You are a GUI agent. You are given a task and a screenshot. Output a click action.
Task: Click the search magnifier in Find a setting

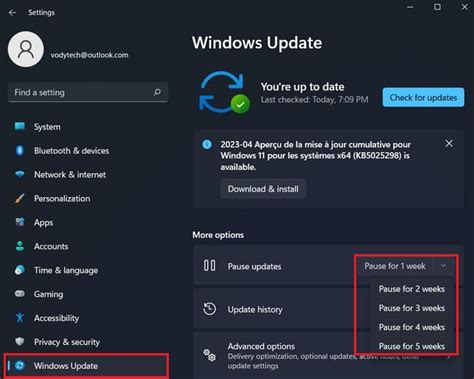pos(157,92)
